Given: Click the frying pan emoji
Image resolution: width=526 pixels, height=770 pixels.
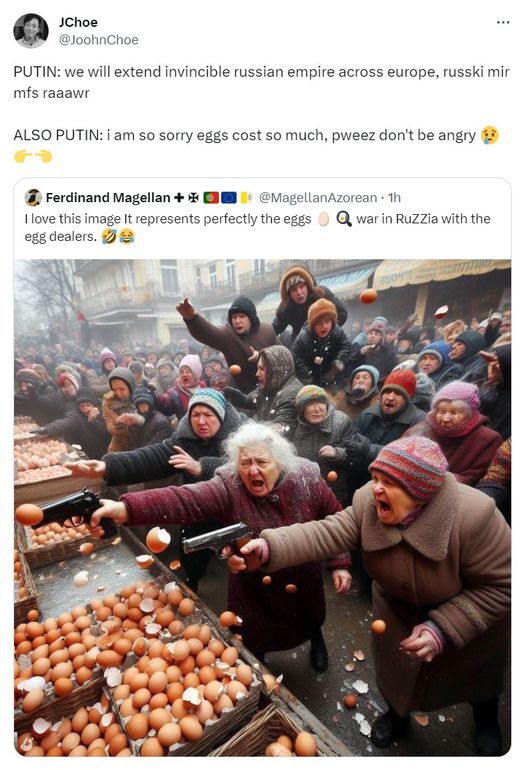Looking at the screenshot, I should (344, 219).
